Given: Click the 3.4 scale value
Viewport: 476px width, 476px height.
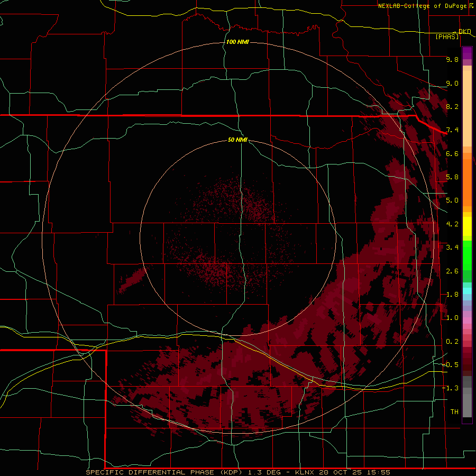Looking at the screenshot, I should pos(452,248).
